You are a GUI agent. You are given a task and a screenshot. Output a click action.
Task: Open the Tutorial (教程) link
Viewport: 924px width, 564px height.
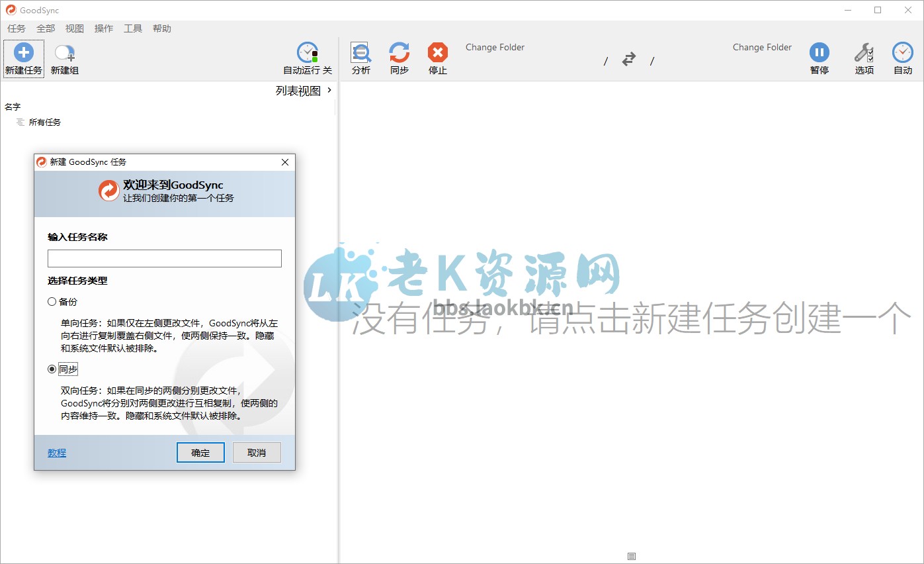(x=57, y=453)
